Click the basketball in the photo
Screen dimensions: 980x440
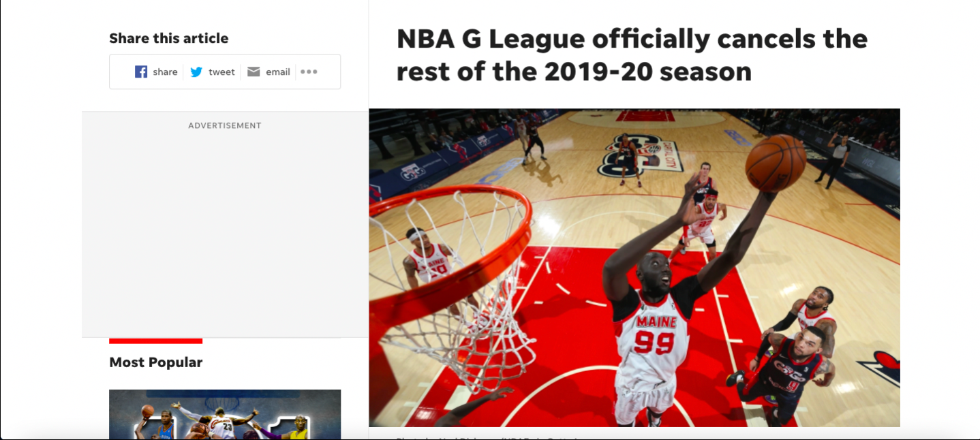pos(776,163)
